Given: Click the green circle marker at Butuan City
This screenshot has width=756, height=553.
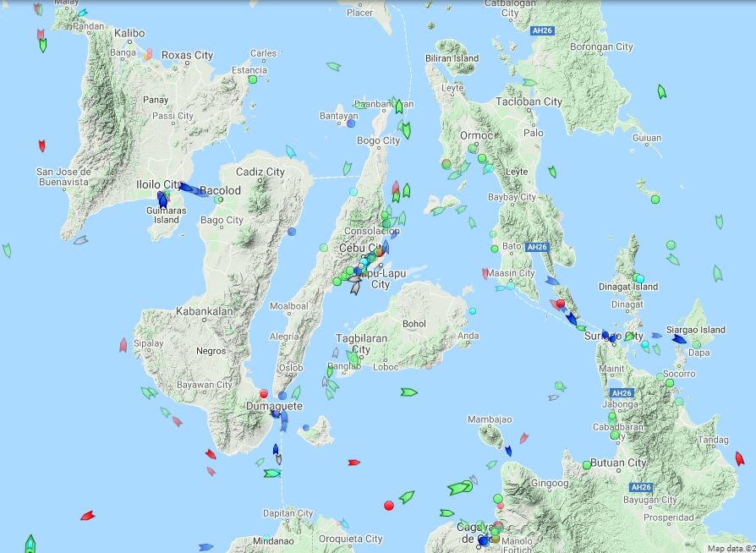Looking at the screenshot, I should click(x=587, y=464).
